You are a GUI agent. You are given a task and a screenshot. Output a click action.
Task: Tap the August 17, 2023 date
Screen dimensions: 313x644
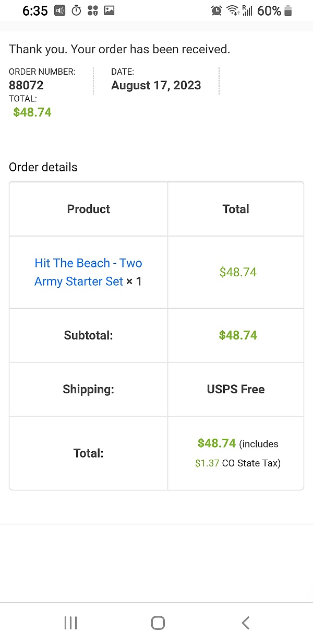[x=156, y=85]
